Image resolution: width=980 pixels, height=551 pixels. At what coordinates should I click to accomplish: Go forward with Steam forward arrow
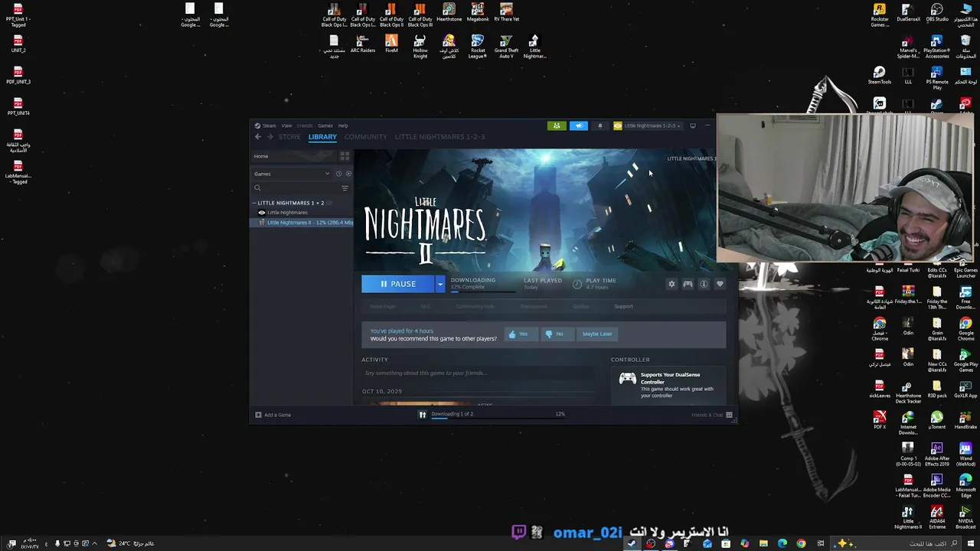270,137
